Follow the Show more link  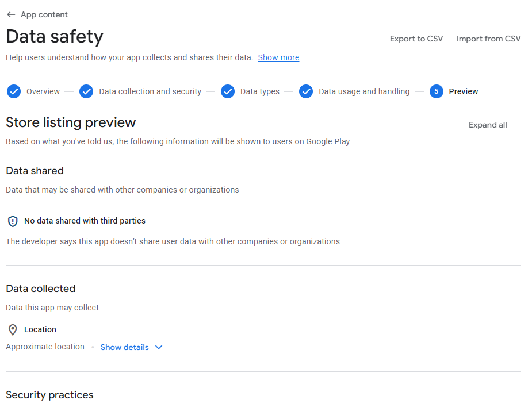click(278, 57)
